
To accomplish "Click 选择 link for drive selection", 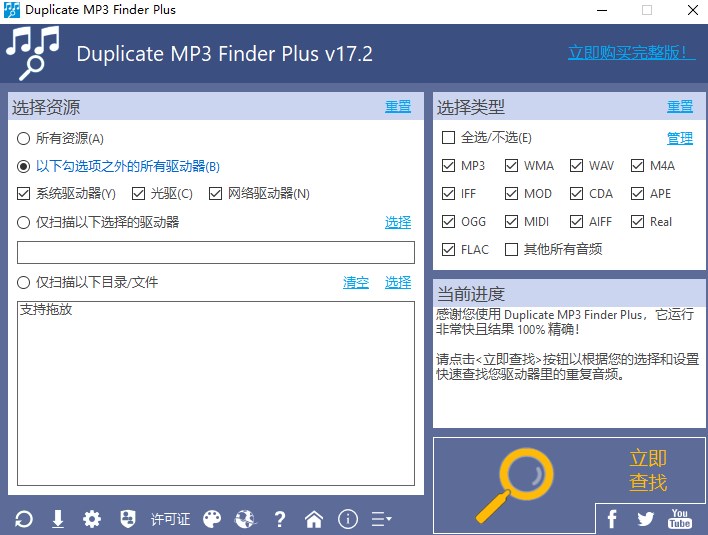I will pyautogui.click(x=398, y=222).
